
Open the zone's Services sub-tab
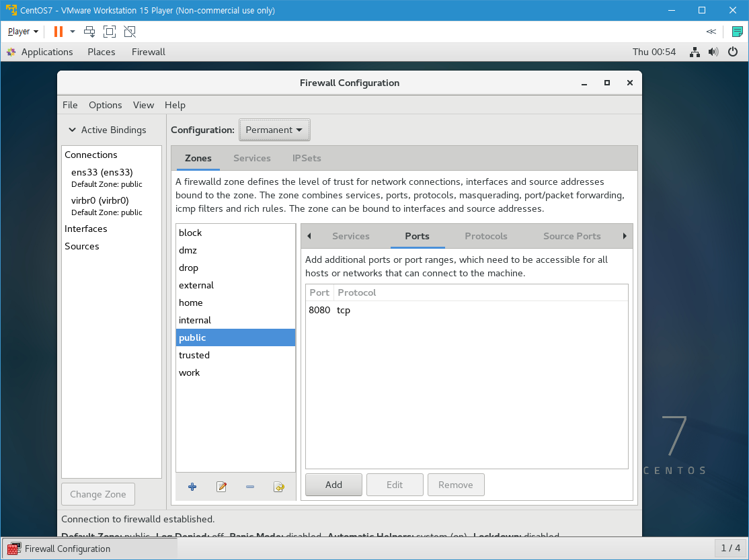tap(350, 236)
